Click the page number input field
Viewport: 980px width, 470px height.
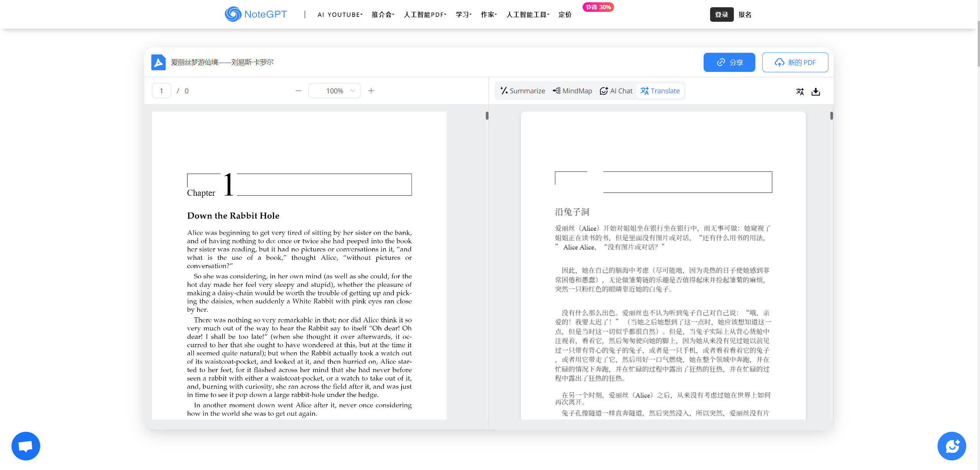click(161, 91)
